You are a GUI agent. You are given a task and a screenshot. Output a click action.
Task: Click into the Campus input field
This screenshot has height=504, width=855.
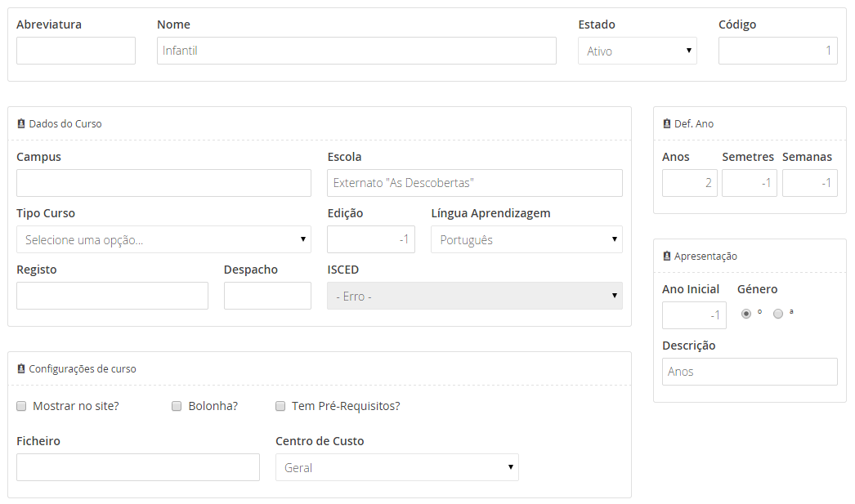tap(163, 183)
